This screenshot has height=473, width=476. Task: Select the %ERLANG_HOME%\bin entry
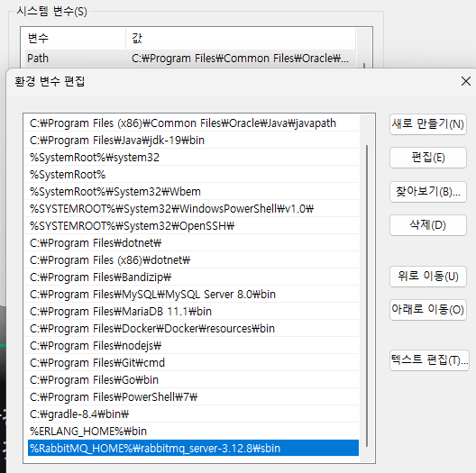coord(191,432)
